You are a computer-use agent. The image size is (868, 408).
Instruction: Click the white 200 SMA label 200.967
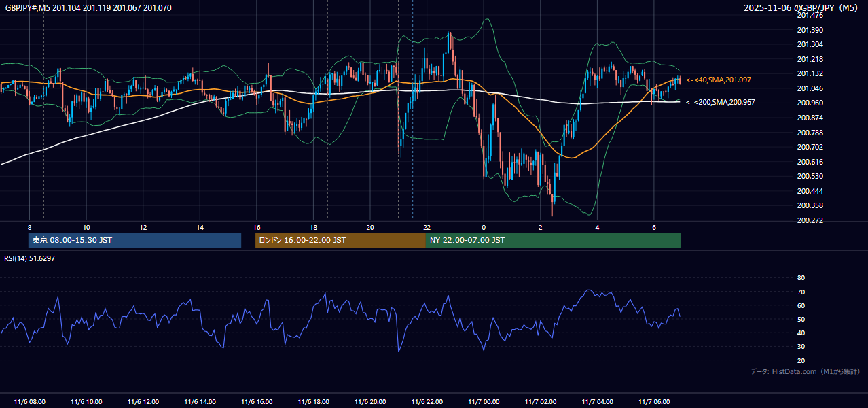[x=721, y=102]
